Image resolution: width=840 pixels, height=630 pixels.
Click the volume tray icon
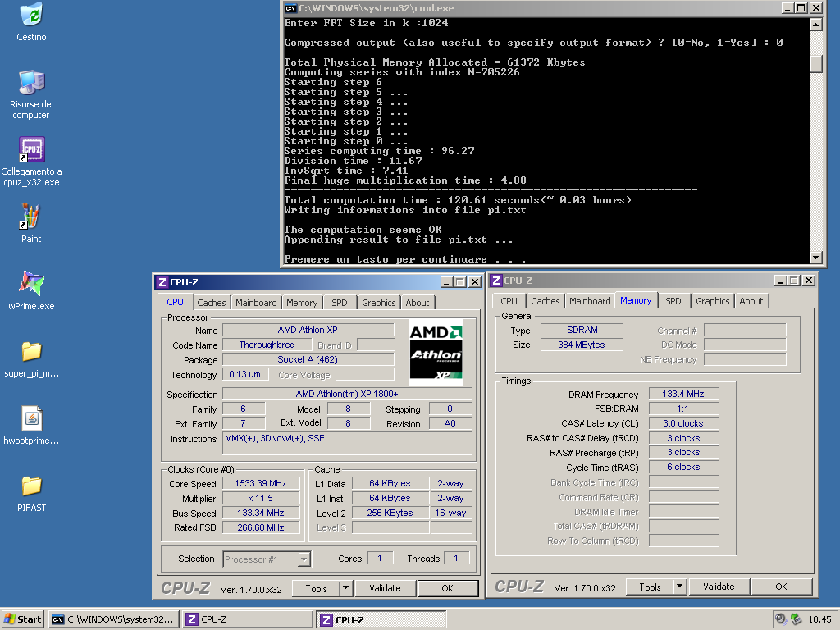pyautogui.click(x=781, y=619)
